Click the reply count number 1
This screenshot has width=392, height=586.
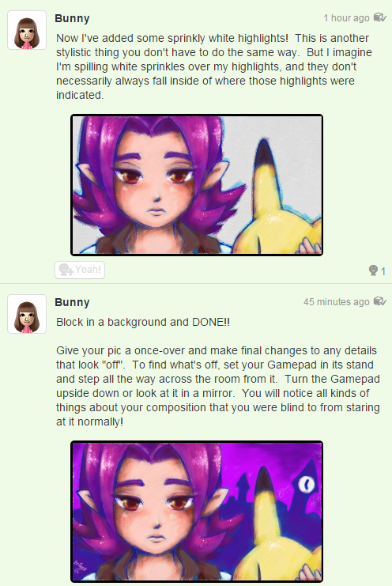coord(383,271)
